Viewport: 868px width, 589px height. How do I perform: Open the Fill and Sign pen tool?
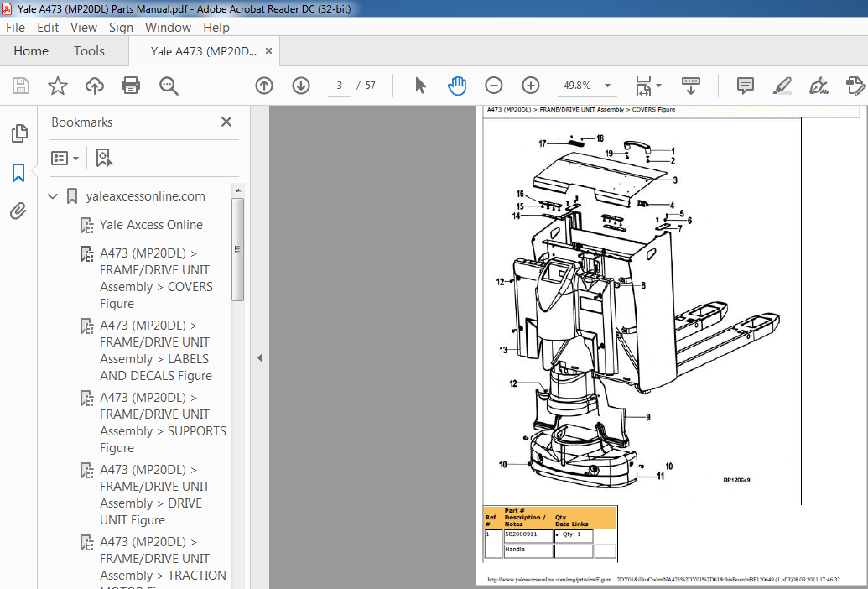[819, 86]
